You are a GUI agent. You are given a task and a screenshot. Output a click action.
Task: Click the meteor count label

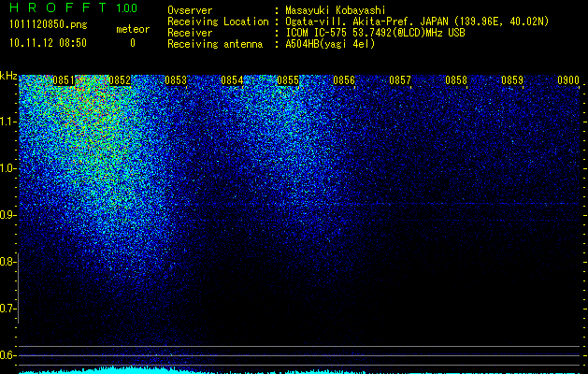pyautogui.click(x=133, y=29)
